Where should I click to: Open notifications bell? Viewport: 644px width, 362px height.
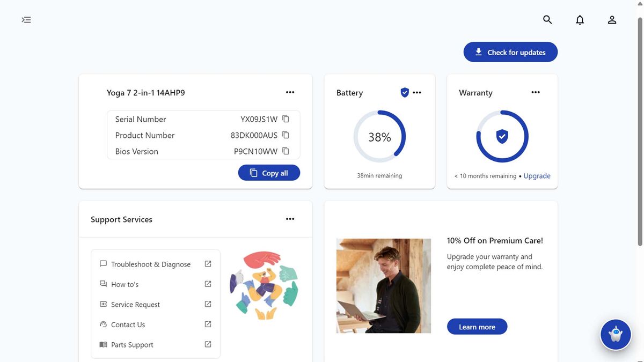[x=580, y=20]
